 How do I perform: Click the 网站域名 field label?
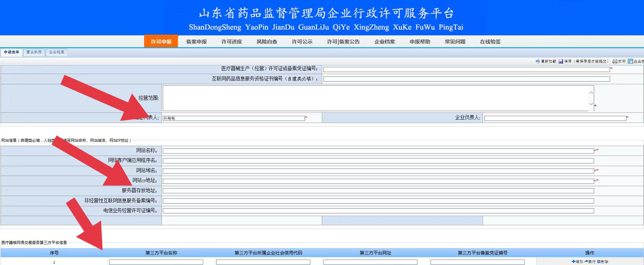(x=147, y=170)
